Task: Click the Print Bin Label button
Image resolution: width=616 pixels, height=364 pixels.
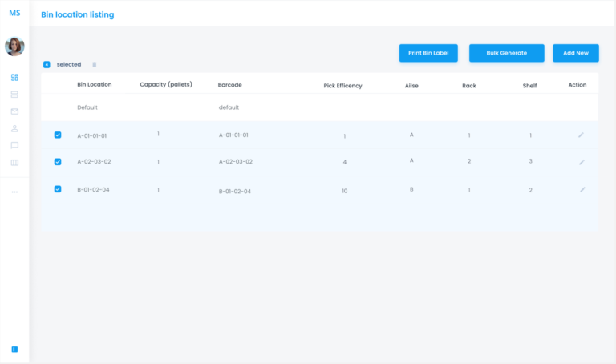Action: (428, 53)
